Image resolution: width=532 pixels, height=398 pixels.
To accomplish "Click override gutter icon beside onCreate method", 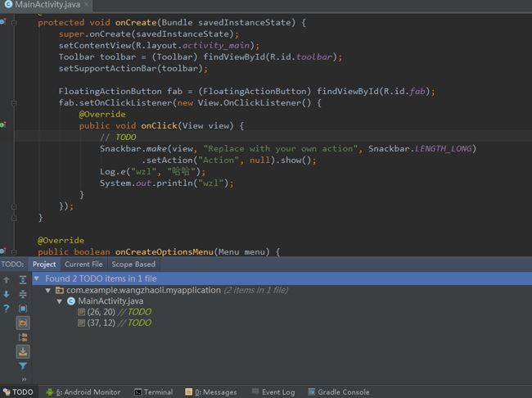I will [x=3, y=22].
